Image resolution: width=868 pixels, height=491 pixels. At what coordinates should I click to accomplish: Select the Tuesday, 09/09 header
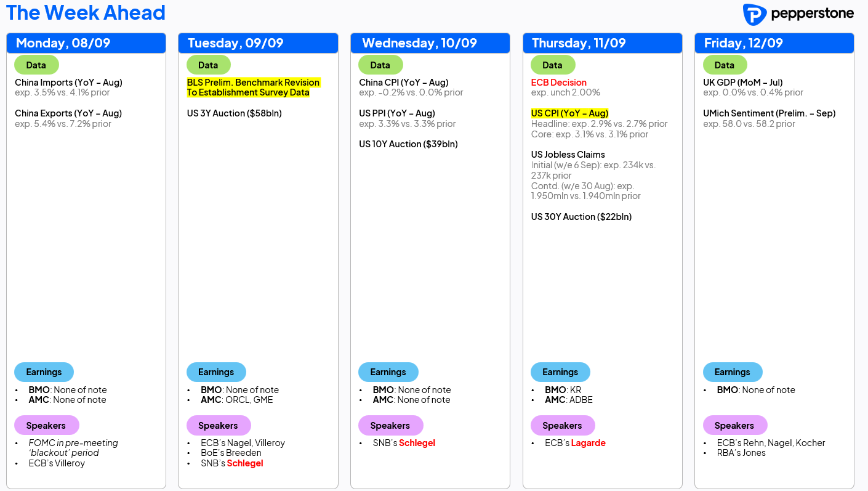pos(258,43)
